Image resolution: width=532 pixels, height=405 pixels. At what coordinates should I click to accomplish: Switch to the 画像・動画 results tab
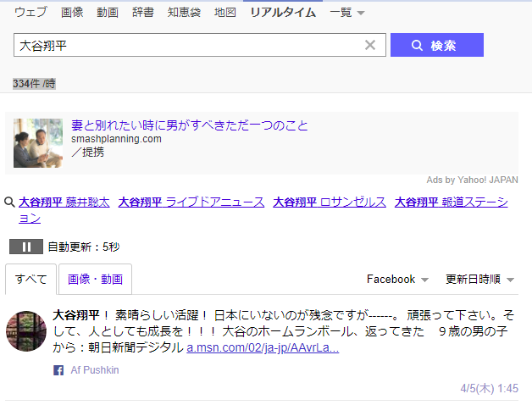coord(95,279)
